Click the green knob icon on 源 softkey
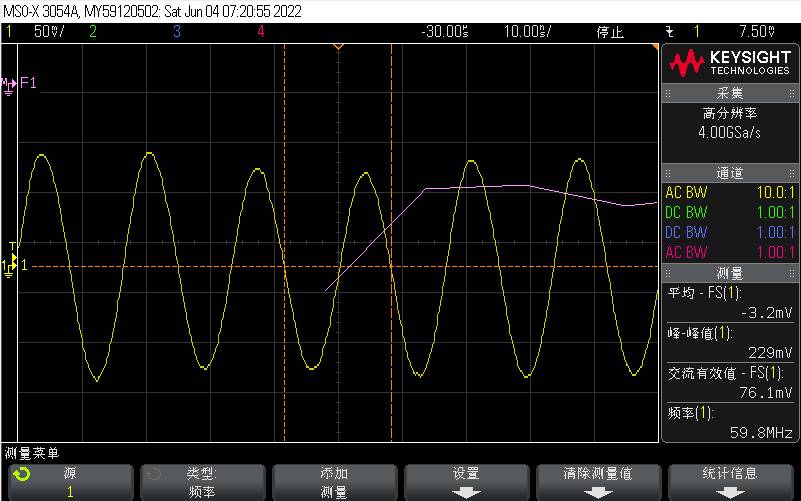 point(21,474)
